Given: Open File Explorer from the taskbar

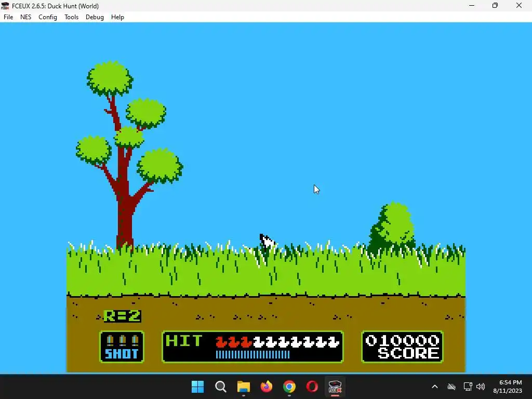Looking at the screenshot, I should pyautogui.click(x=243, y=387).
